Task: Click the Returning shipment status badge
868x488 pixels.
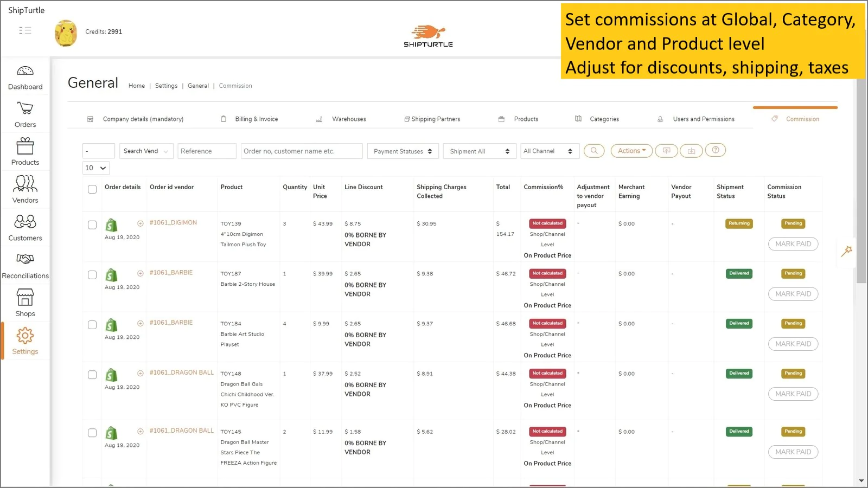Action: coord(739,223)
